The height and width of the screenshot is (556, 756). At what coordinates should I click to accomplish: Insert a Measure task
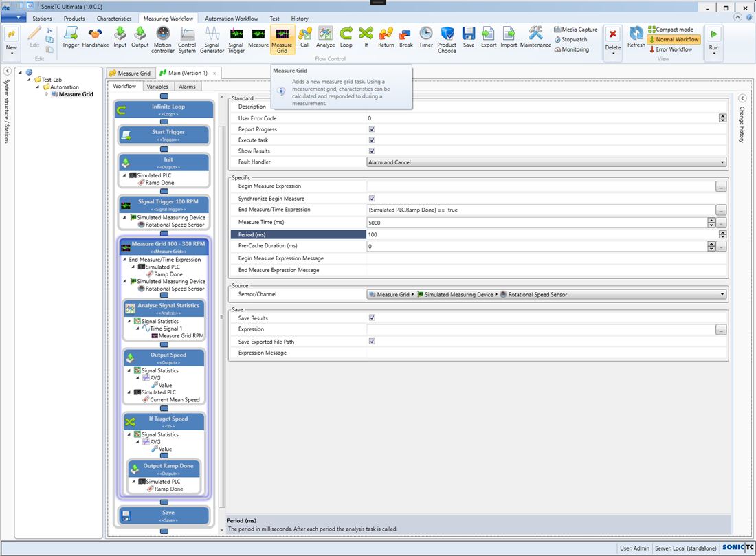[258, 38]
